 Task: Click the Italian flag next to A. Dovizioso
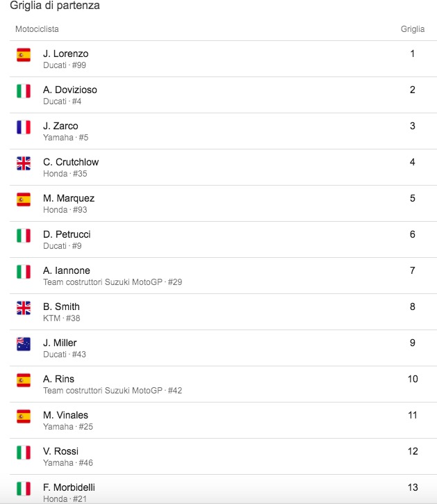pos(24,91)
